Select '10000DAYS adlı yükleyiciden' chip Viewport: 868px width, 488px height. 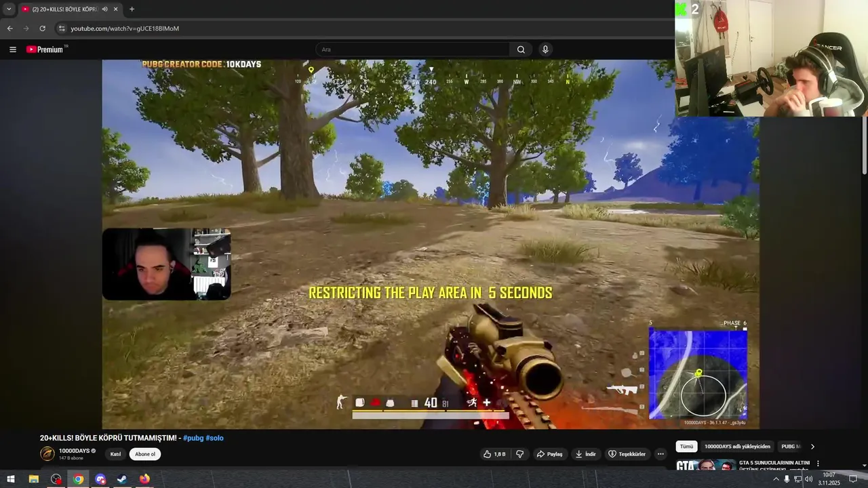737,447
